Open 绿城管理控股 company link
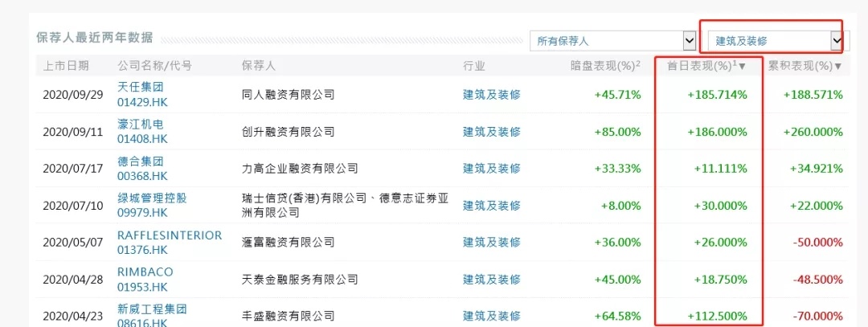868x327 pixels. (x=152, y=198)
